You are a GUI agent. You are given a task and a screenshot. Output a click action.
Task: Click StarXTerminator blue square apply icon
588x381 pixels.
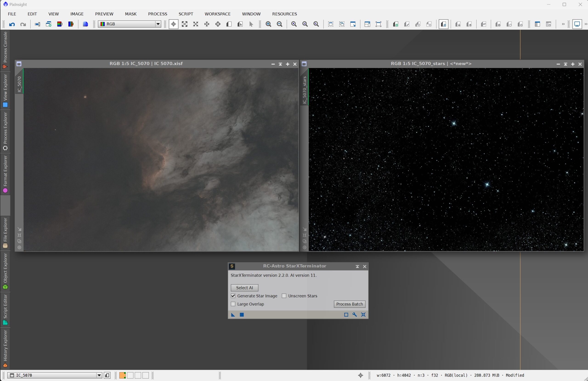click(x=242, y=315)
